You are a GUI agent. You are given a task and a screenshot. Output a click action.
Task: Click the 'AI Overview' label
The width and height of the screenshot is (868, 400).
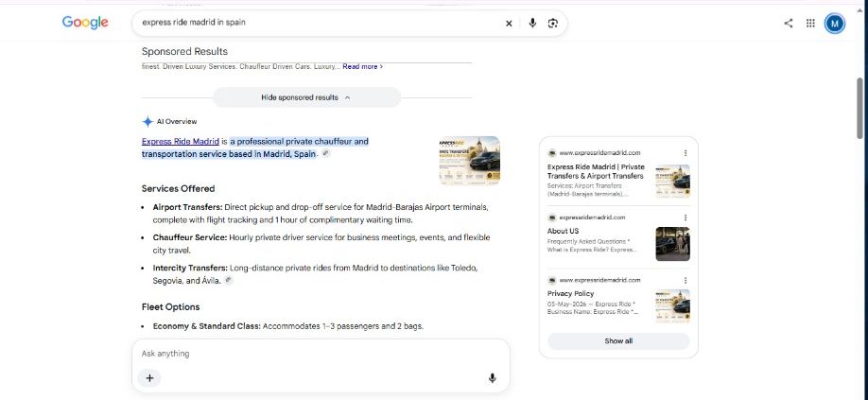click(177, 122)
